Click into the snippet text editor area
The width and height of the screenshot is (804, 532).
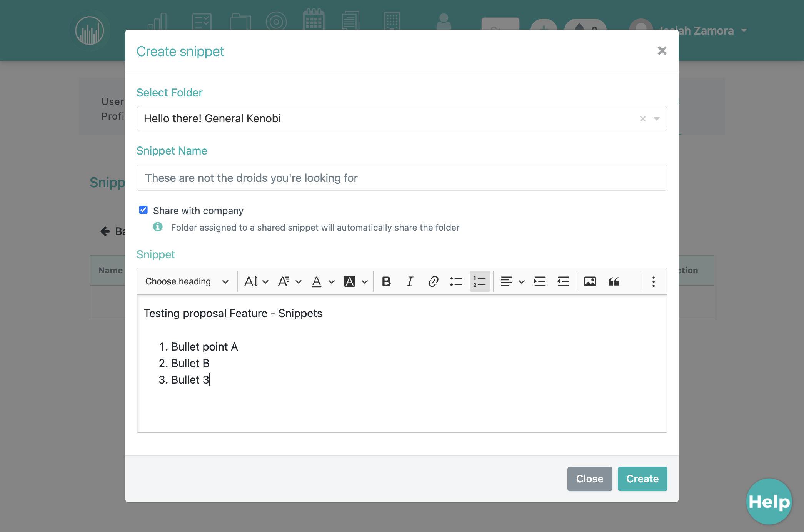(402, 364)
